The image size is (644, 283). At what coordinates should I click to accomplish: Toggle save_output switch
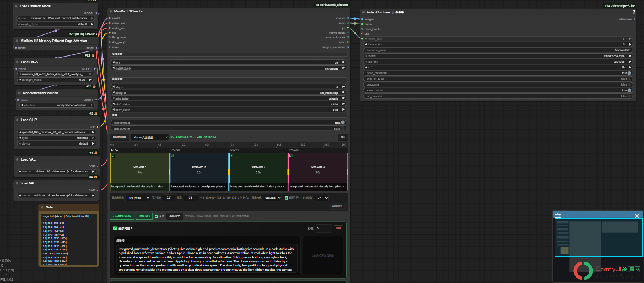pos(629,91)
